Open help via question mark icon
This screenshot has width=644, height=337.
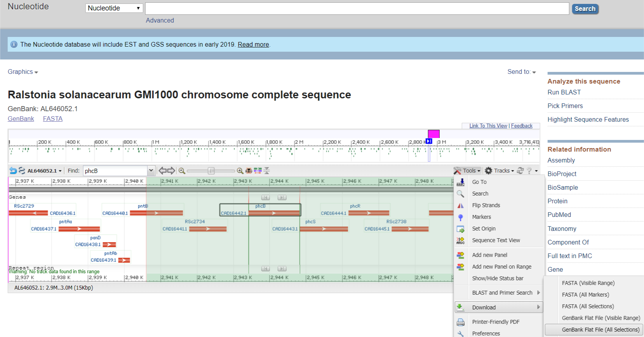click(529, 171)
